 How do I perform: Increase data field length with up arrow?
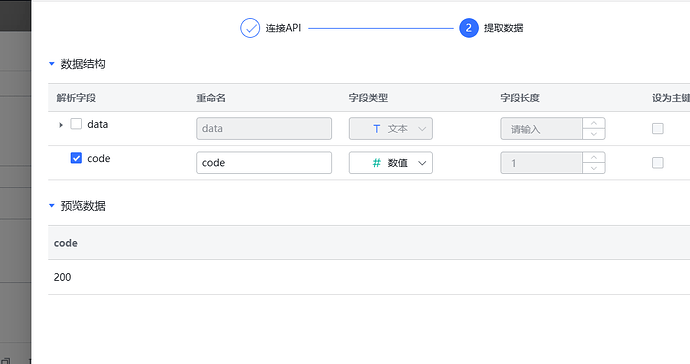click(594, 123)
